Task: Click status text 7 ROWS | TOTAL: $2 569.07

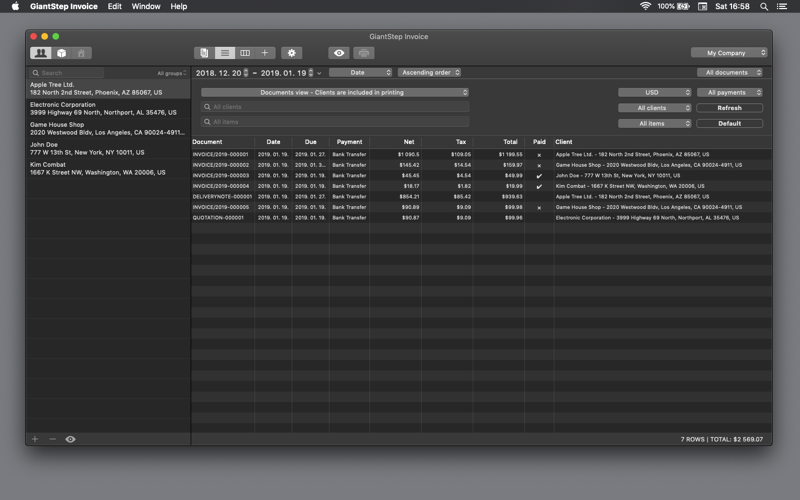Action: coord(721,439)
